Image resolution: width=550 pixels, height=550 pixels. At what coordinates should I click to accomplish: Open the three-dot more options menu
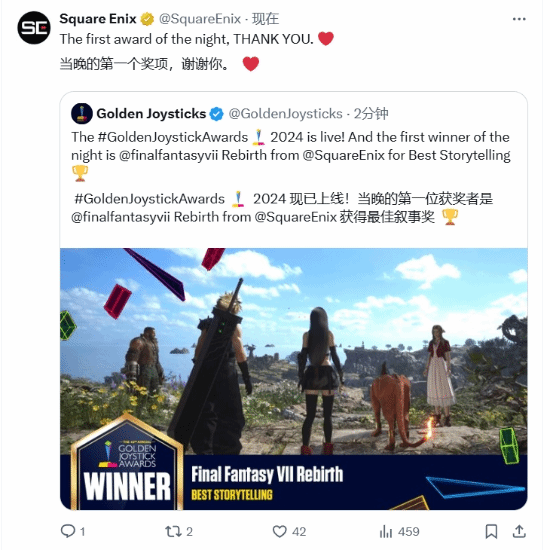point(519,19)
